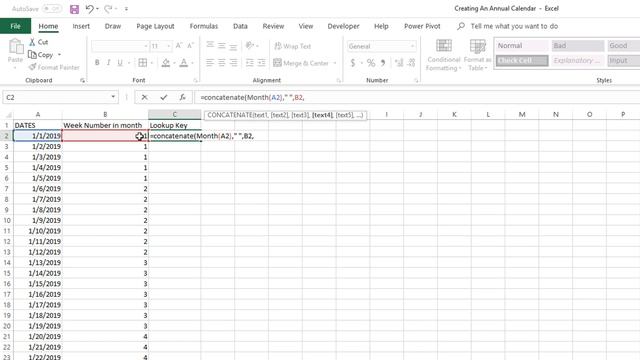This screenshot has height=360, width=640.
Task: Toggle the AutoSave switch
Action: point(52,9)
